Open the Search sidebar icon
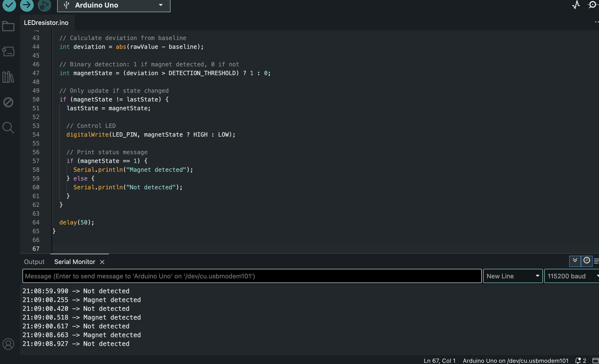The height and width of the screenshot is (364, 599). pyautogui.click(x=8, y=128)
